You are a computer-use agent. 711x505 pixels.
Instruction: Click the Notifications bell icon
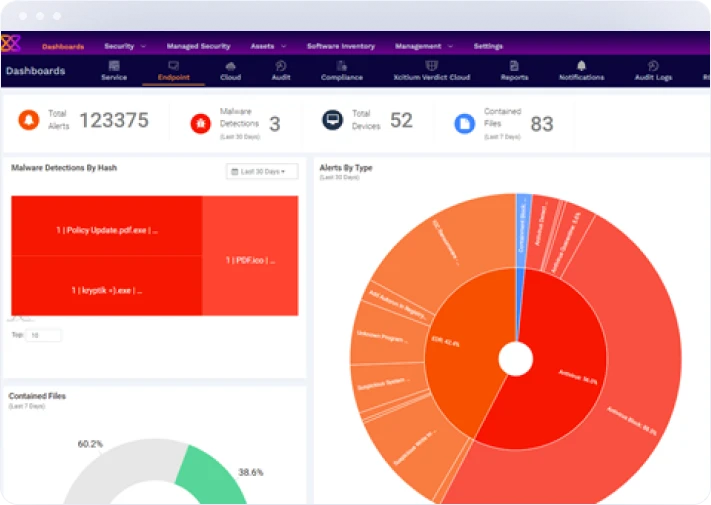(x=581, y=65)
